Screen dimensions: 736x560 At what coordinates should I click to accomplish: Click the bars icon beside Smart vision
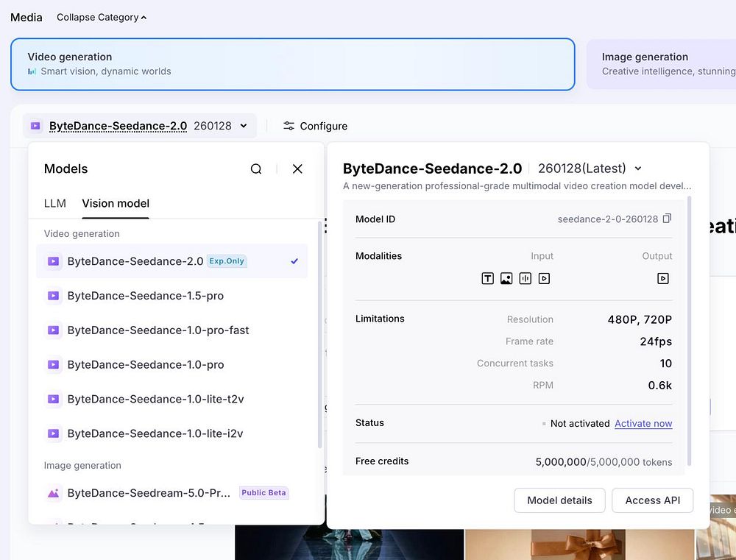tap(32, 71)
